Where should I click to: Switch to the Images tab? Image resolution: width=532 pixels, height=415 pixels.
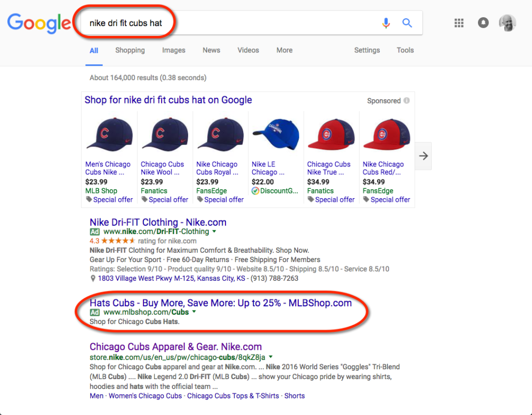[174, 50]
